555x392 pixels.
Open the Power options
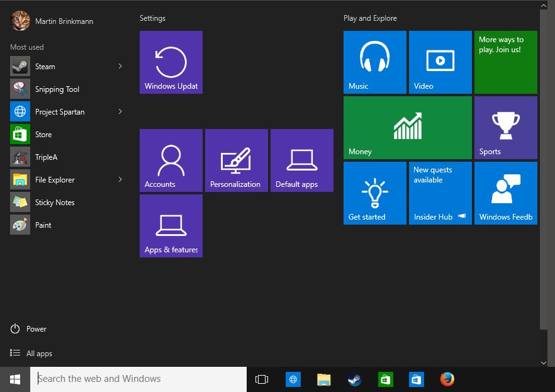click(28, 328)
